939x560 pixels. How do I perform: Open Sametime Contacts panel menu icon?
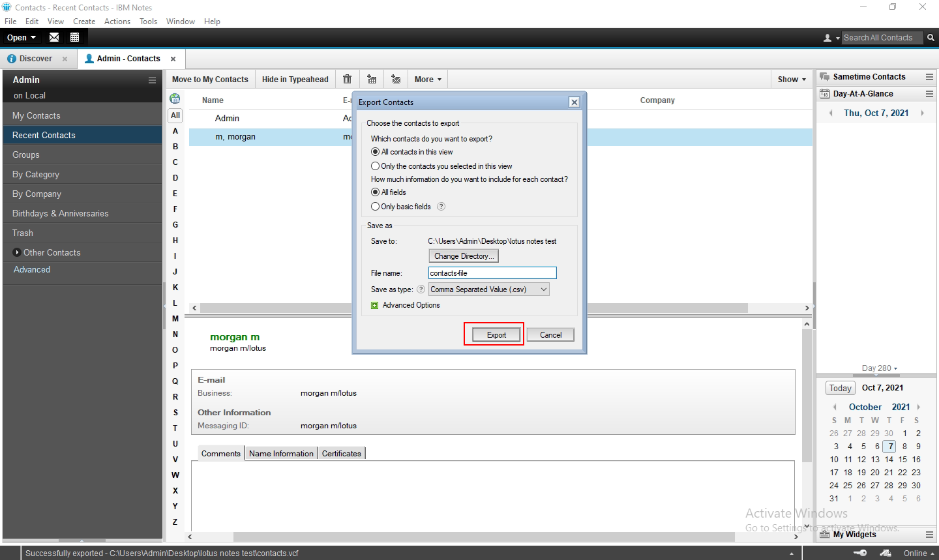click(x=929, y=77)
